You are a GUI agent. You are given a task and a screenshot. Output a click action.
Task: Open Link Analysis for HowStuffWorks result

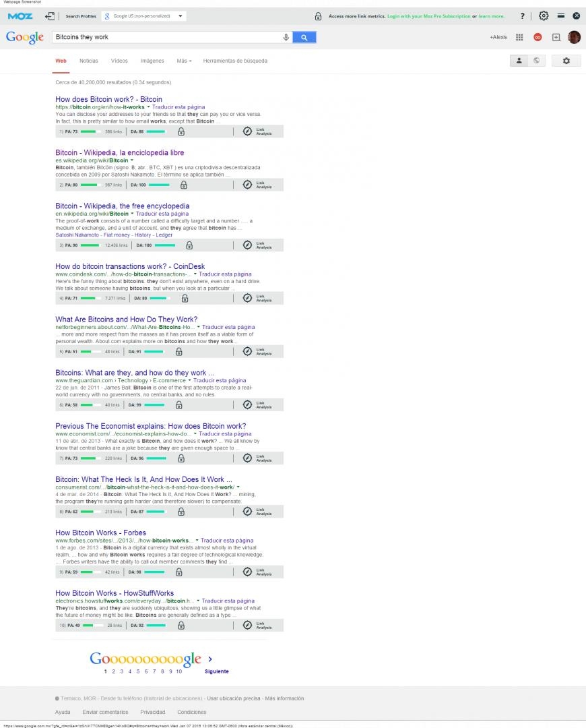tap(257, 626)
